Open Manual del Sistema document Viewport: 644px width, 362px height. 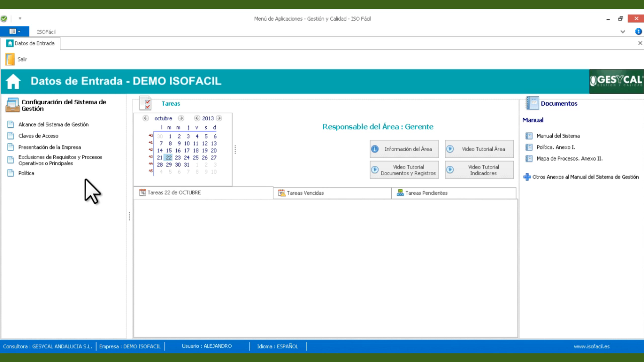point(558,136)
